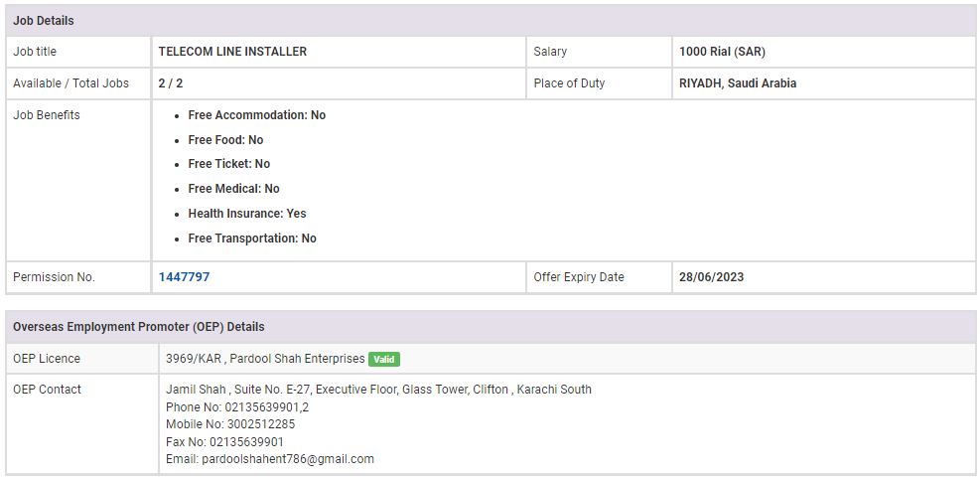Click the pardoolshahent786@gmail.com email address

pos(288,459)
